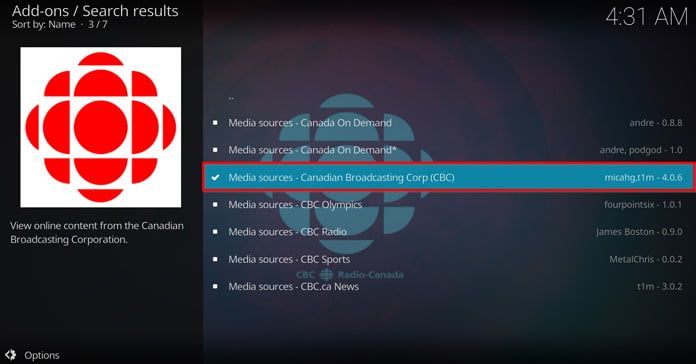Image resolution: width=696 pixels, height=364 pixels.
Task: Open Media sources - Canada On Demand andre 0.8.8
Action: (449, 123)
